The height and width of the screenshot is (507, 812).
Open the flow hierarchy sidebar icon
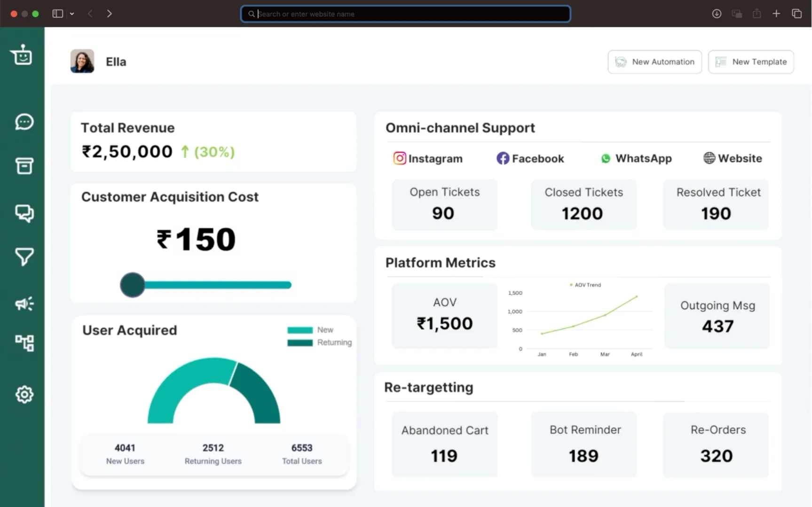(x=24, y=343)
